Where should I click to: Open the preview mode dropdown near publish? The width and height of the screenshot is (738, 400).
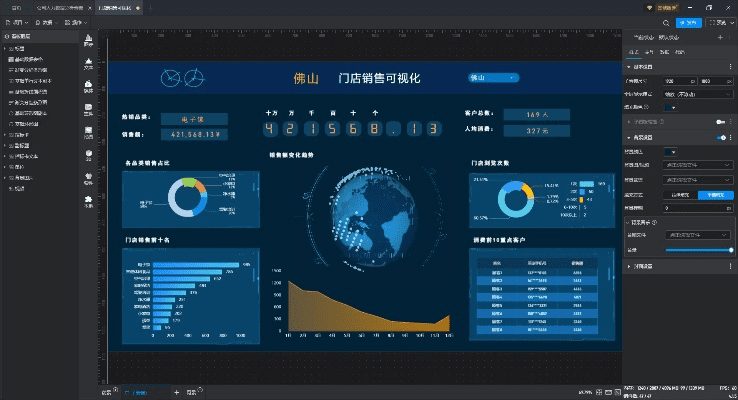(721, 23)
